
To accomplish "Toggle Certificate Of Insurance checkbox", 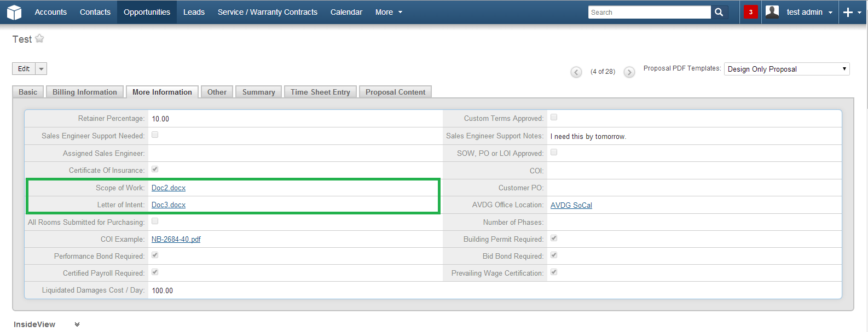I will coord(155,169).
